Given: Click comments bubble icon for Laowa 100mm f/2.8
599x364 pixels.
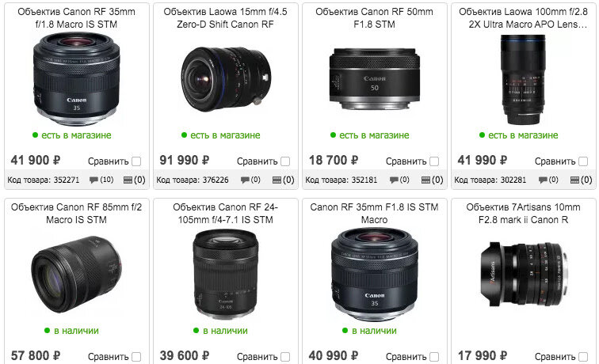Looking at the screenshot, I should tap(543, 180).
